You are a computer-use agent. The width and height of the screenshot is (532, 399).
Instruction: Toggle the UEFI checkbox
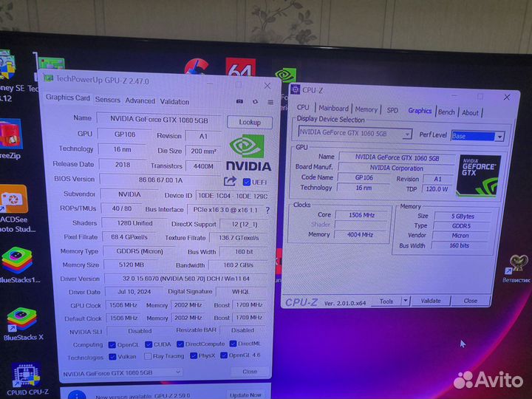coord(248,181)
